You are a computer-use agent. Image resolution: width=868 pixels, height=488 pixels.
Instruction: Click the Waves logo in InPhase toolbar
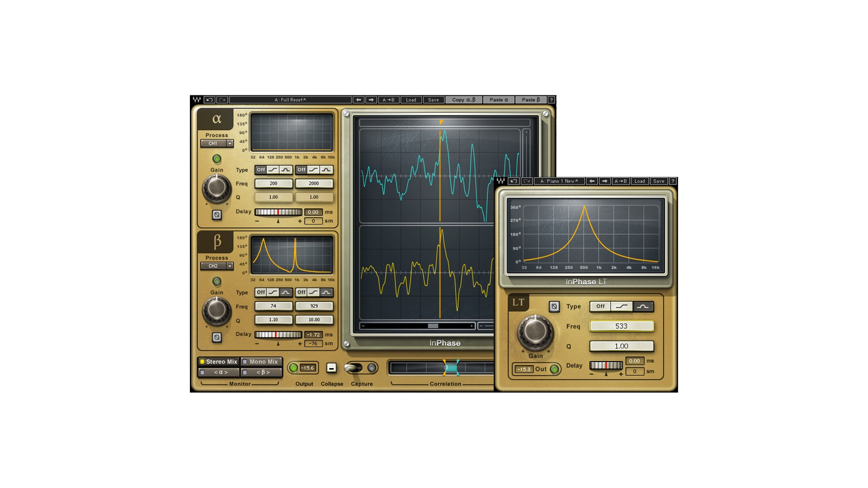click(x=196, y=100)
